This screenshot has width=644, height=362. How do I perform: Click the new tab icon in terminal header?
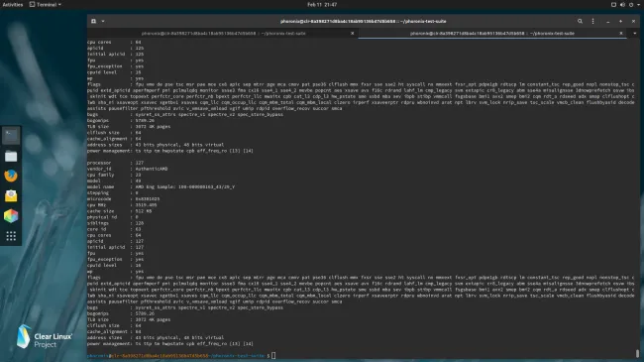pyautogui.click(x=94, y=21)
